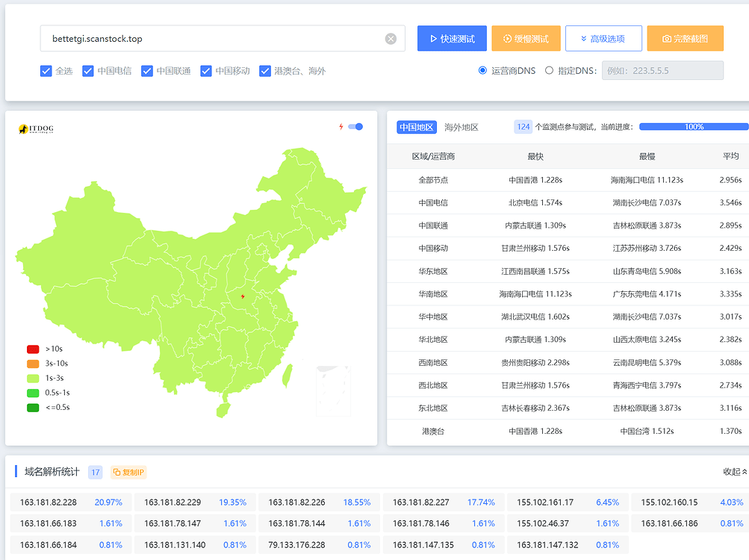Collapse the 域名解析统计 section via 收起

coord(734,472)
